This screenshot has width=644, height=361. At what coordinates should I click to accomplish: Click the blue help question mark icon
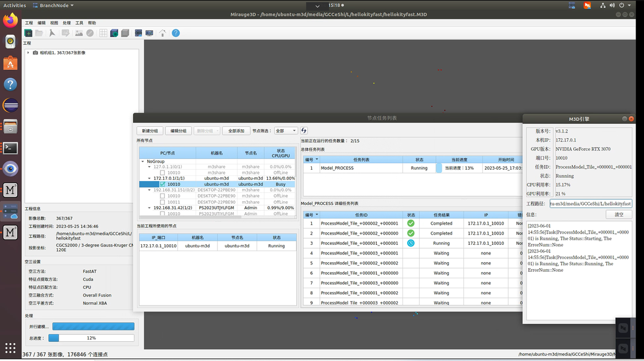point(176,33)
